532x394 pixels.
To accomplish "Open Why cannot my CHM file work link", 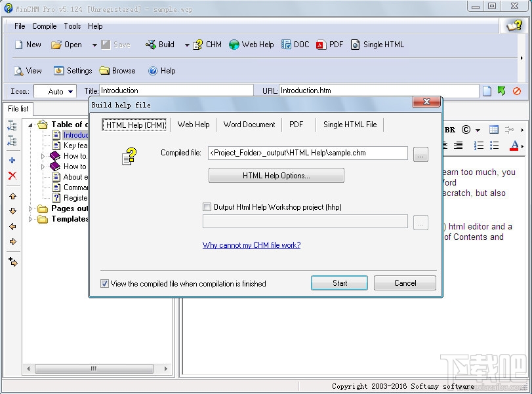I will [x=251, y=245].
